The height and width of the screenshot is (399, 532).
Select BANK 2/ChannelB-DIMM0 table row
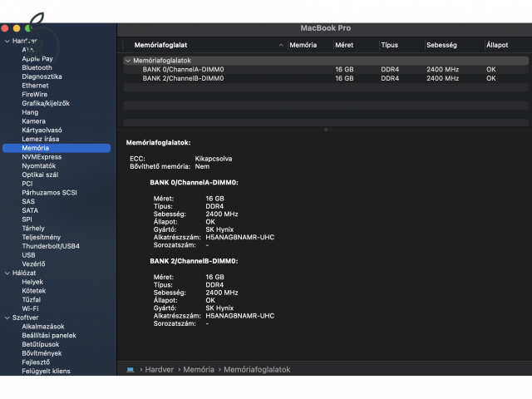pos(326,78)
